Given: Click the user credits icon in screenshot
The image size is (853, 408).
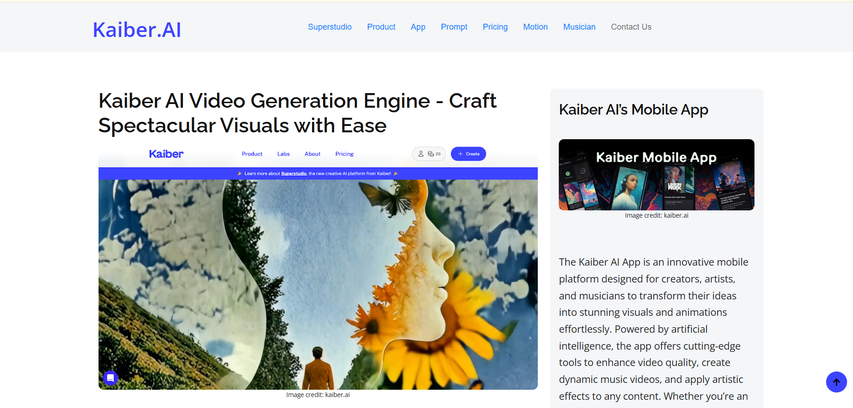Looking at the screenshot, I should click(429, 154).
